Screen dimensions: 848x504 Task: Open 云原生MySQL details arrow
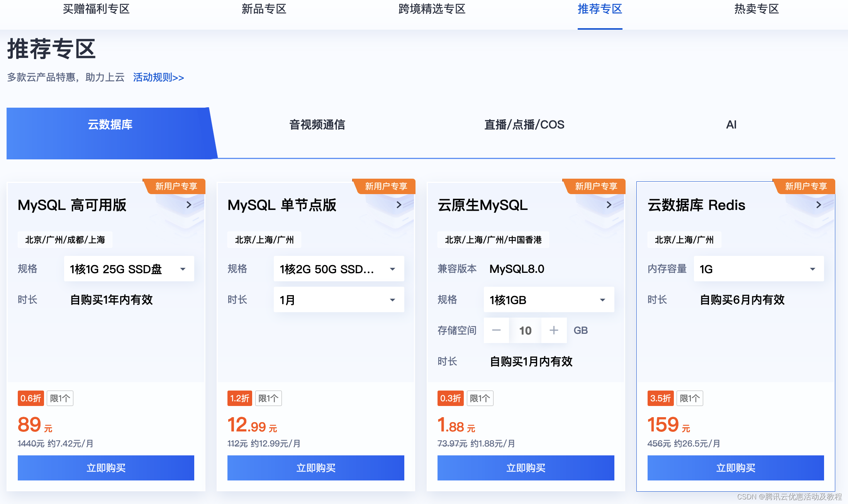(x=609, y=205)
